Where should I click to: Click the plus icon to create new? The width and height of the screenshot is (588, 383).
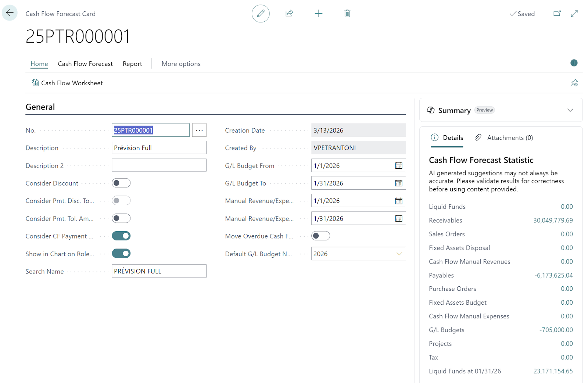[x=319, y=14]
